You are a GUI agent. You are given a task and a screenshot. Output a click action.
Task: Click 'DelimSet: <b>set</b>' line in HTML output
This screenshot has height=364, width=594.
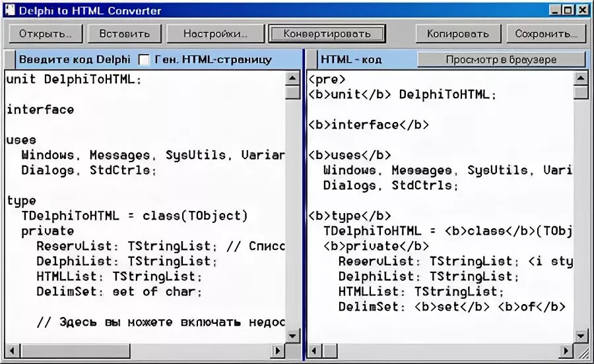(452, 307)
